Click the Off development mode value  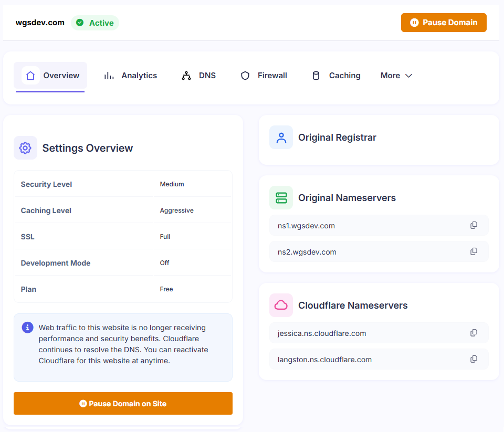click(x=164, y=263)
